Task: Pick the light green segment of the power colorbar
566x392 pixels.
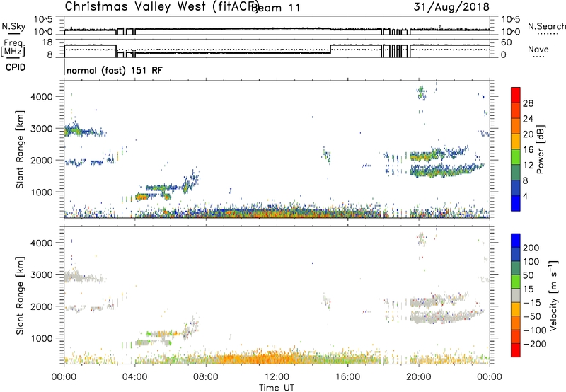Action: (x=516, y=157)
